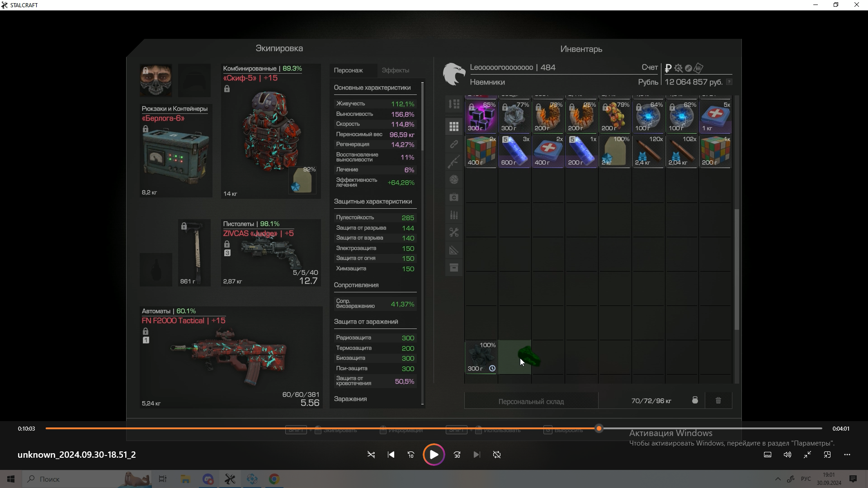Select the tools wrench filter icon
Image resolution: width=868 pixels, height=488 pixels.
point(454,233)
